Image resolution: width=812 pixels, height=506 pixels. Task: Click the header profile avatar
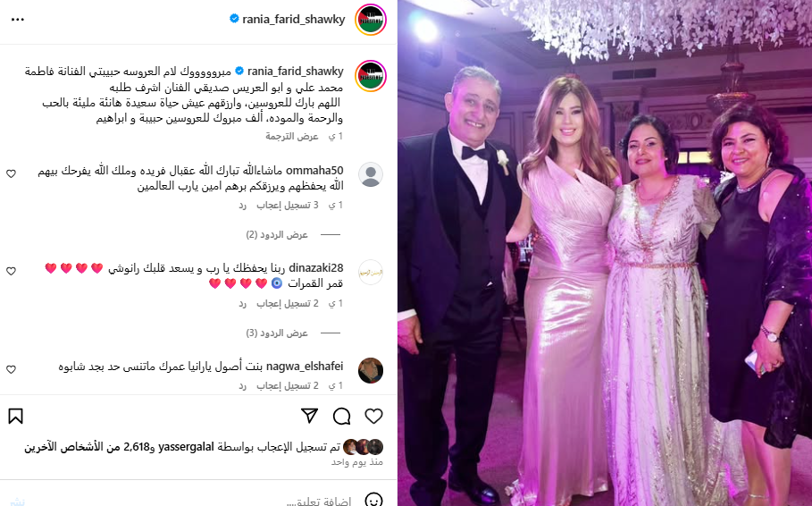pyautogui.click(x=371, y=20)
